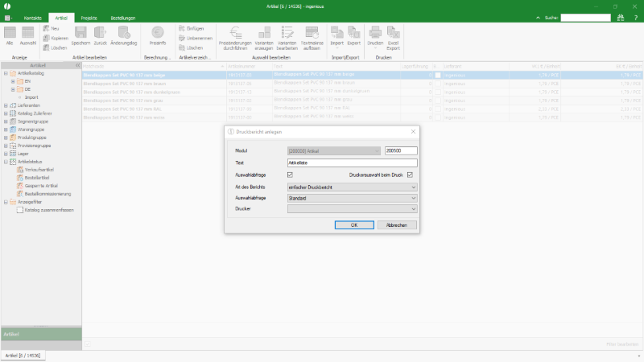Toggle checkbox in the RAL article row
Image resolution: width=644 pixels, height=362 pixels.
[438, 109]
